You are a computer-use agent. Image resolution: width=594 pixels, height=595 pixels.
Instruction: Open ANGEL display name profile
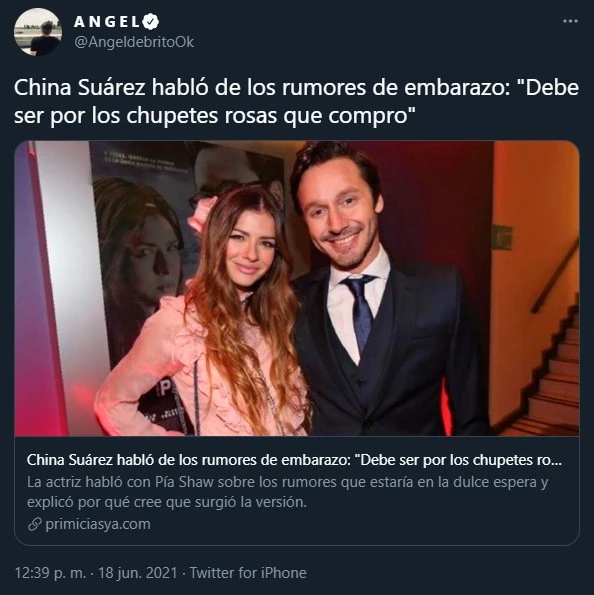[107, 22]
